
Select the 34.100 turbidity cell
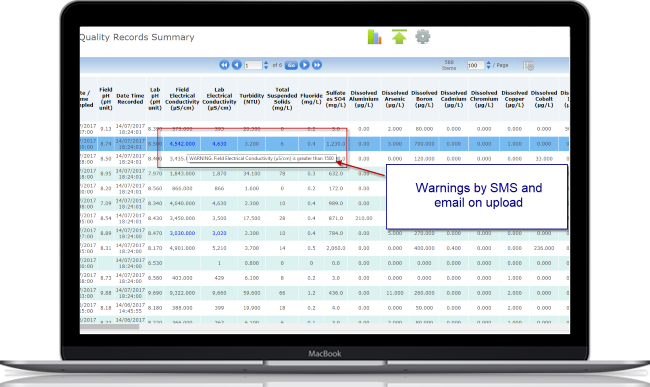click(x=252, y=174)
